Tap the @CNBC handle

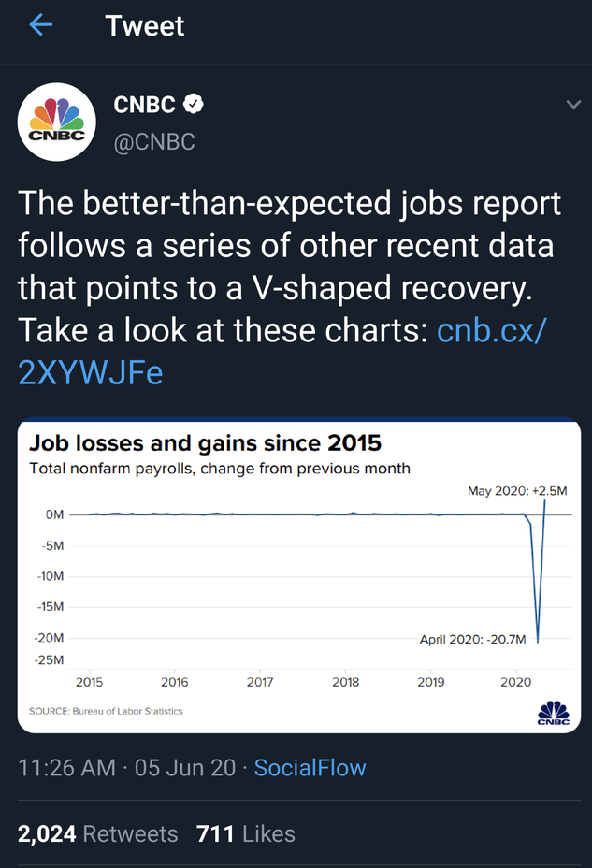[x=153, y=142]
